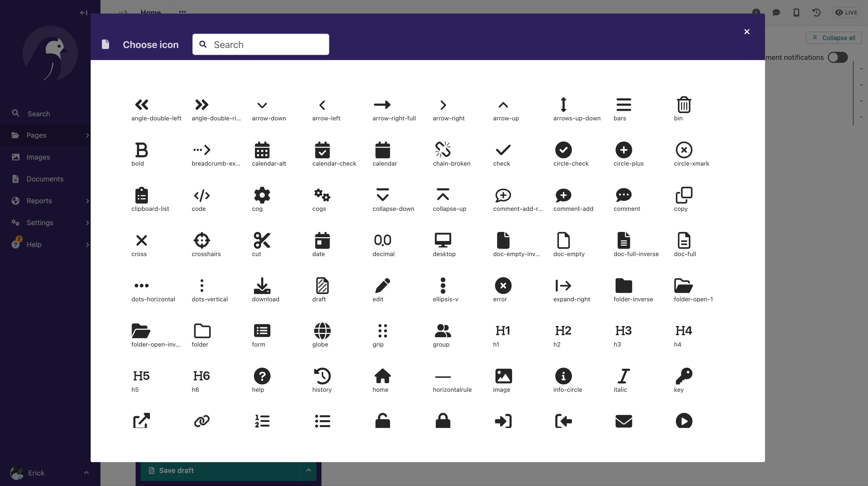Choose the globe icon
Viewport: 868px width, 486px height.
[322, 331]
